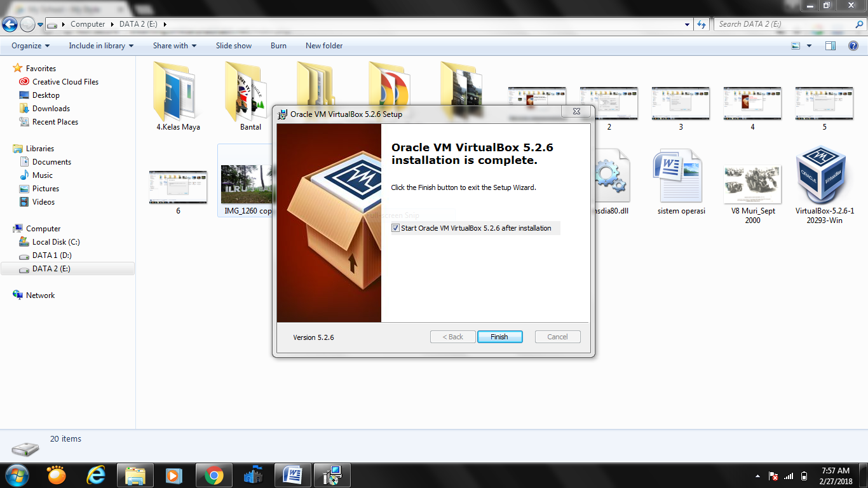Select Favorites in navigation pane
Image resolution: width=868 pixels, height=488 pixels.
(x=41, y=69)
